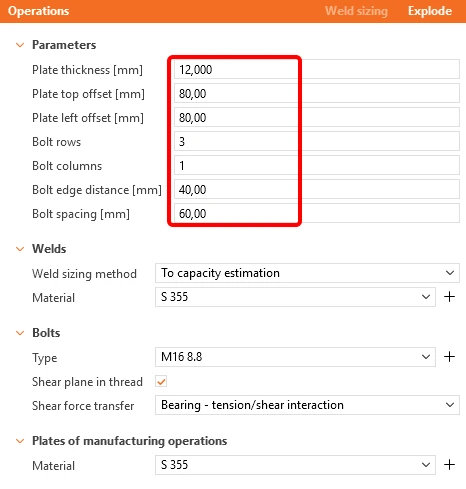Image resolution: width=466 pixels, height=489 pixels.
Task: Add new weld material with plus icon
Action: pyautogui.click(x=449, y=297)
